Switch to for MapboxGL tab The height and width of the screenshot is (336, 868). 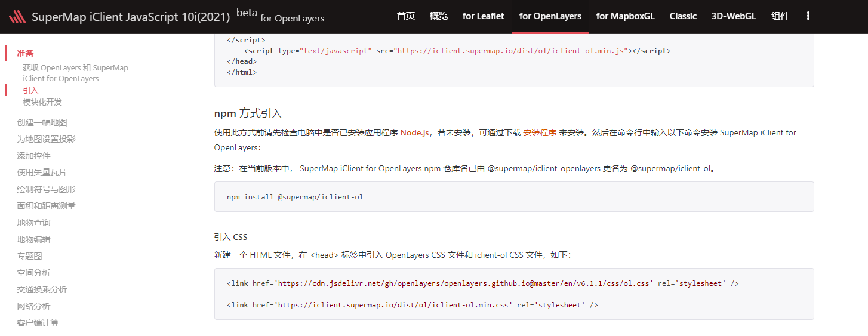pos(626,16)
